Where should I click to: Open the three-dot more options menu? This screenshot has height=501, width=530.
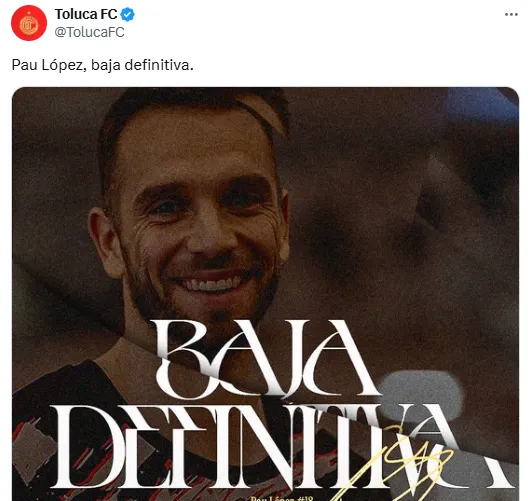(x=511, y=15)
